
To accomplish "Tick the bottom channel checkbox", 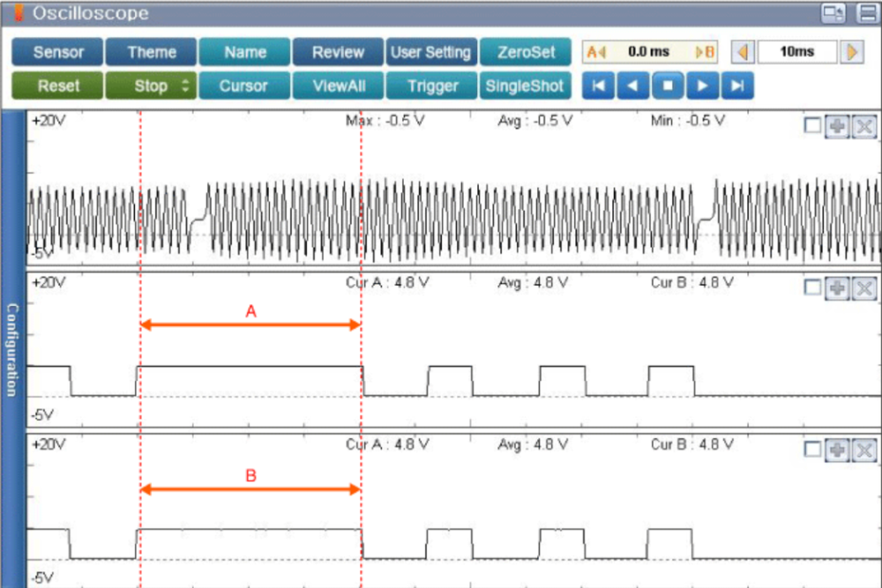I will [812, 450].
